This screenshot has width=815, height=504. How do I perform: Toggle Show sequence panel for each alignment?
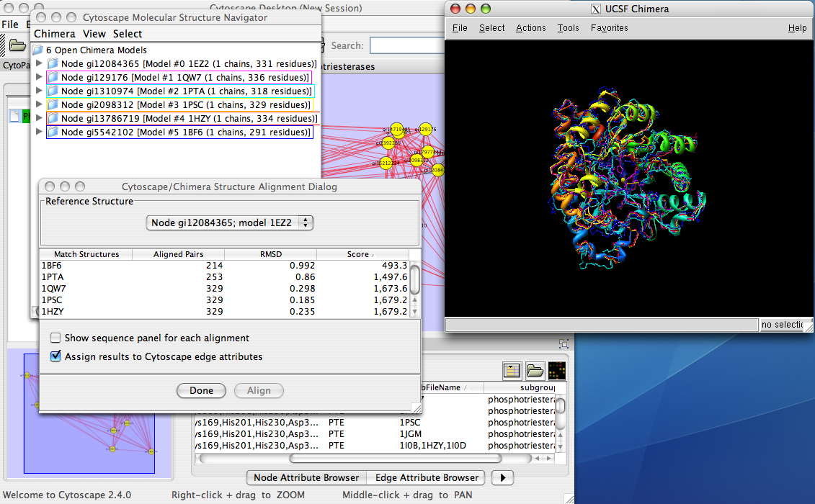(55, 338)
